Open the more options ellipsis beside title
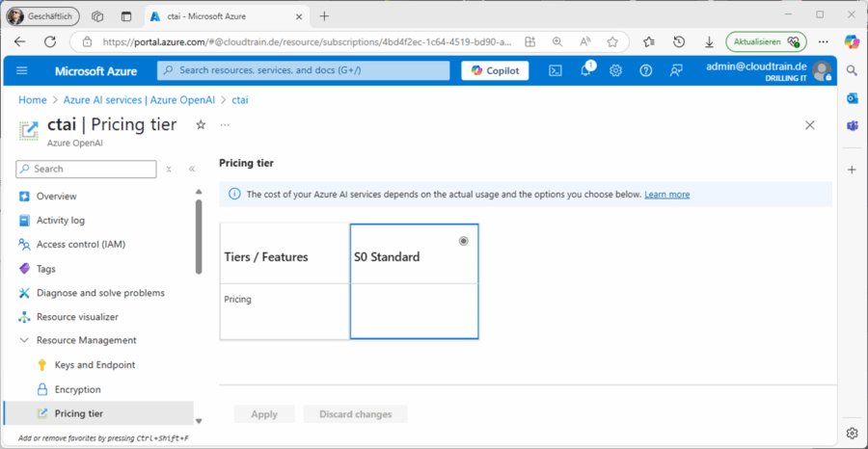Screen dimensions: 868x449 tap(224, 125)
